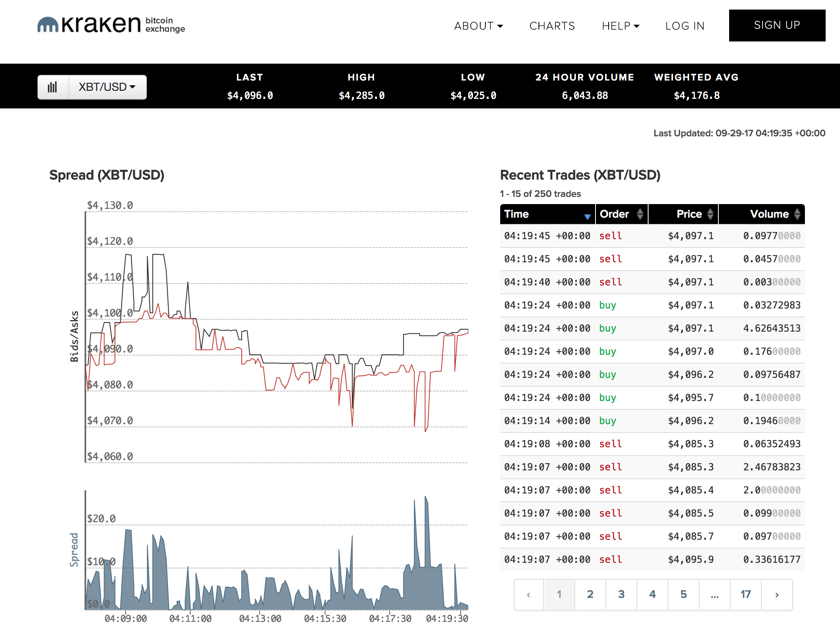
Task: Click the 04:19:08 sell trade row
Action: coord(653,444)
